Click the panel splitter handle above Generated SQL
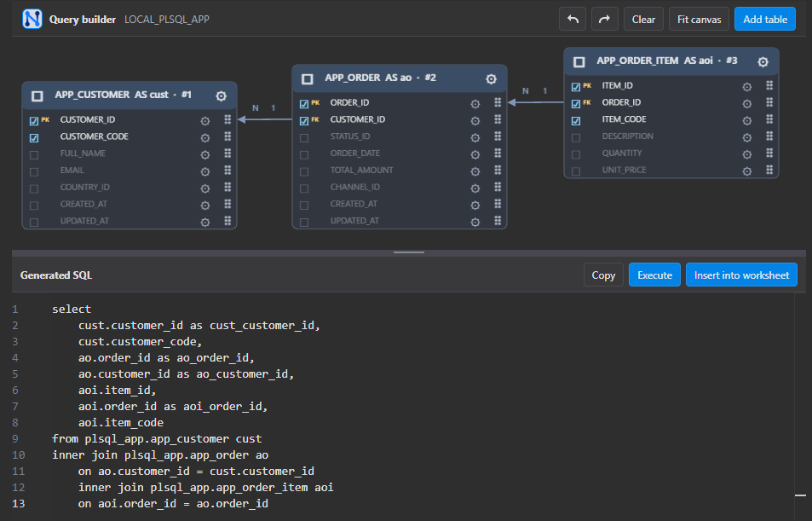 [x=409, y=252]
